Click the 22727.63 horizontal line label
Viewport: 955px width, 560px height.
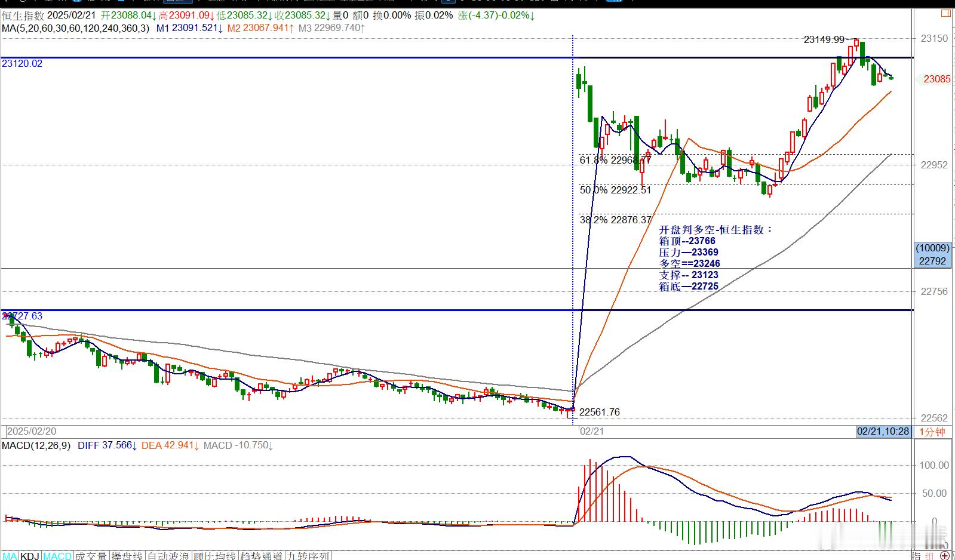coord(22,316)
